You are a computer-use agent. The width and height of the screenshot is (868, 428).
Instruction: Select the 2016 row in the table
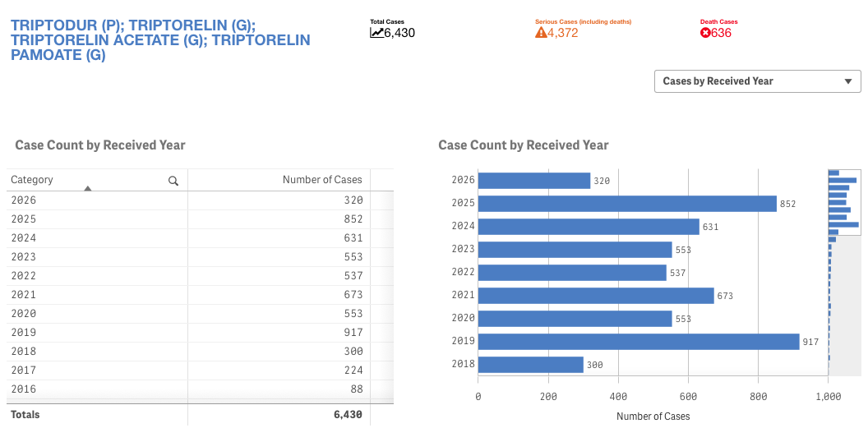pos(200,389)
